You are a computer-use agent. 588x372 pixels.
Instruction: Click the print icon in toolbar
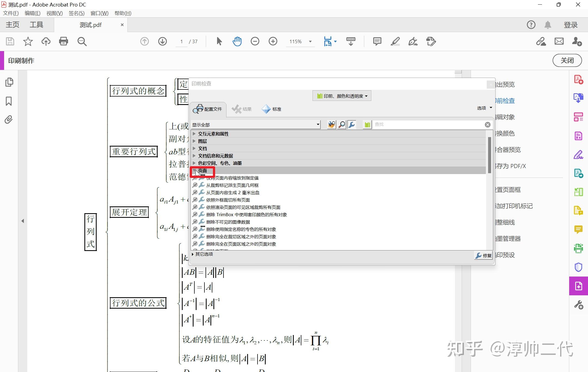click(63, 41)
